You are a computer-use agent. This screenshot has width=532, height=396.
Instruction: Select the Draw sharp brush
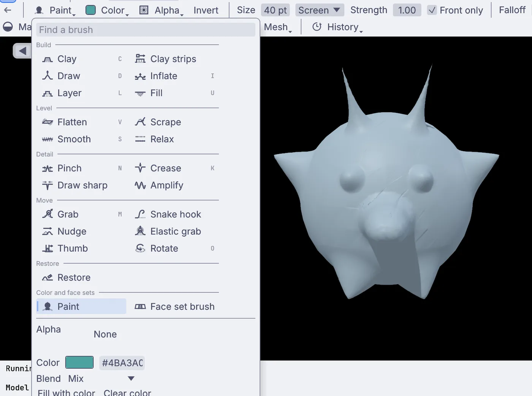coord(81,185)
